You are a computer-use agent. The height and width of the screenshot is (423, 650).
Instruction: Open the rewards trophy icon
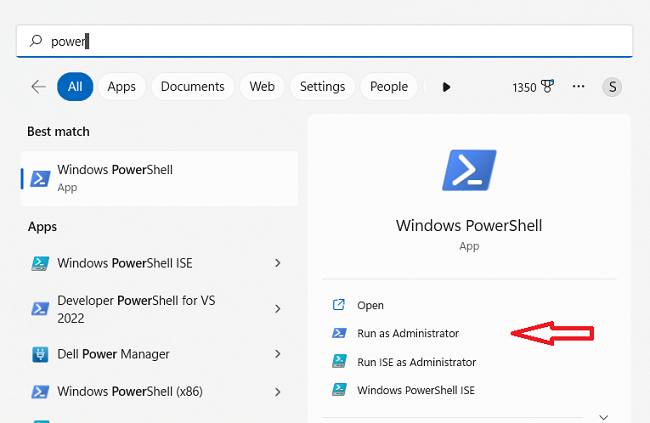(548, 86)
